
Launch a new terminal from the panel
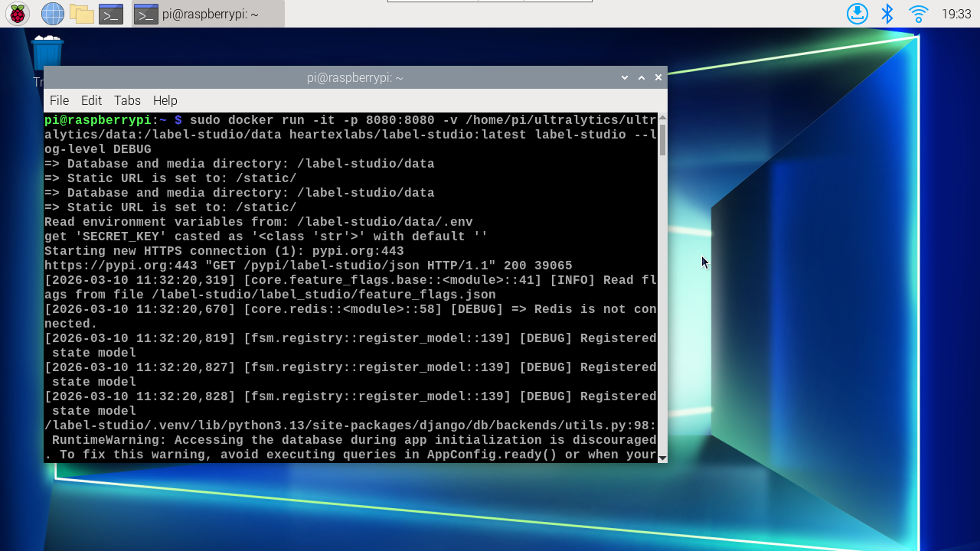(111, 14)
